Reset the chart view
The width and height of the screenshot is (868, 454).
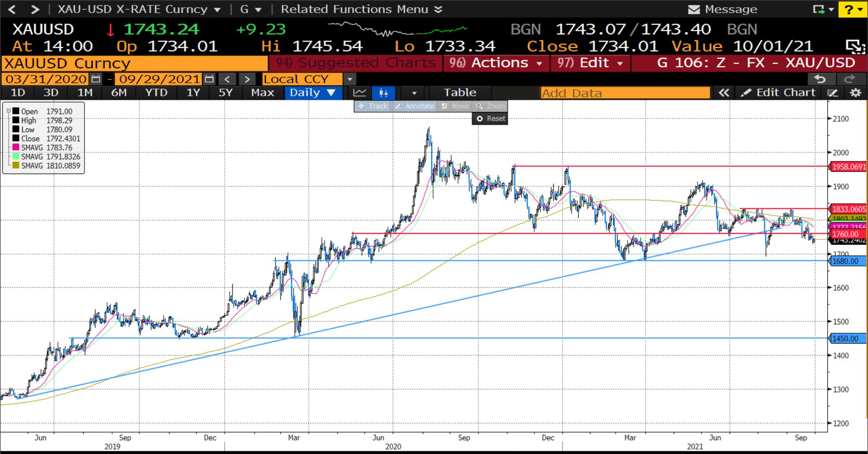click(490, 118)
